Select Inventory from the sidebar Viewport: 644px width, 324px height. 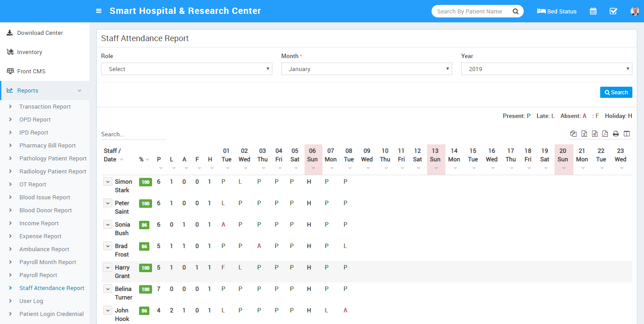tap(30, 52)
